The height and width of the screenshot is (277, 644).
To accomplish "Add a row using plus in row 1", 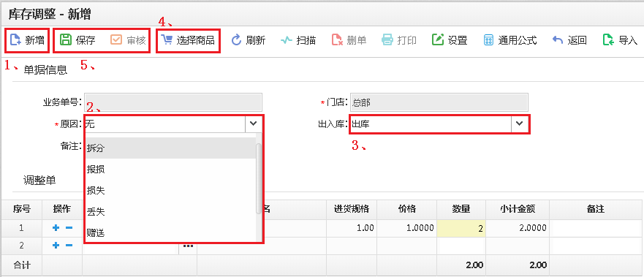I will [56, 228].
